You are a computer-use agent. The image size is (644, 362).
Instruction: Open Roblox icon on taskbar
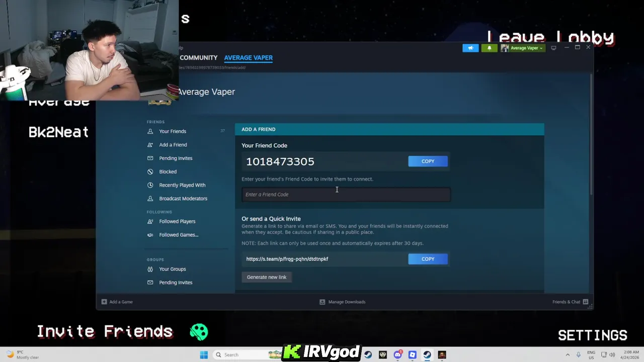pyautogui.click(x=412, y=355)
